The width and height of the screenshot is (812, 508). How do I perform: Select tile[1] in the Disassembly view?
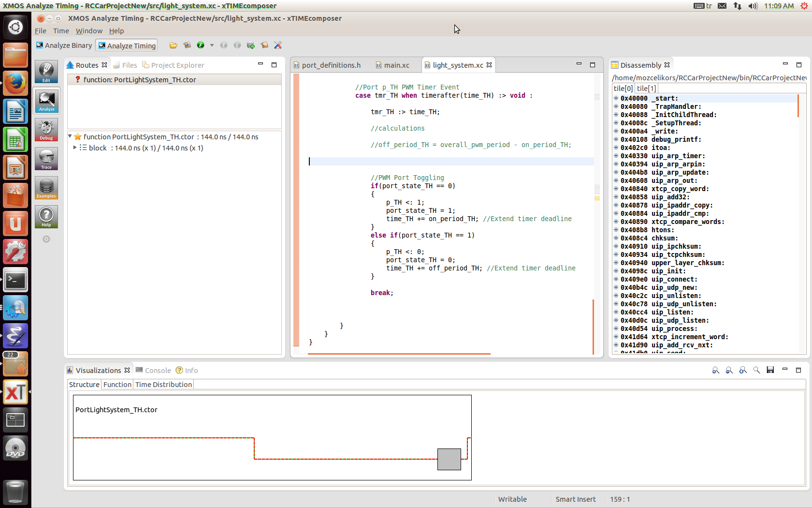646,88
